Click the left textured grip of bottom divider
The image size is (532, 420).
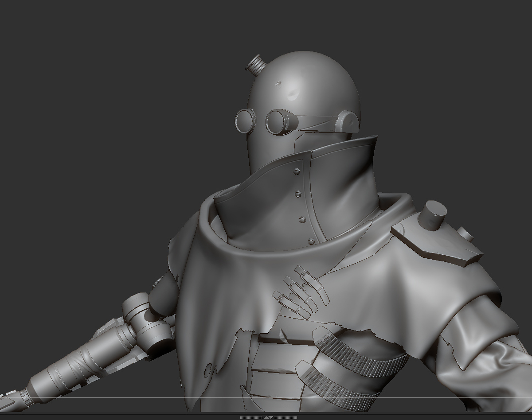(x=251, y=417)
